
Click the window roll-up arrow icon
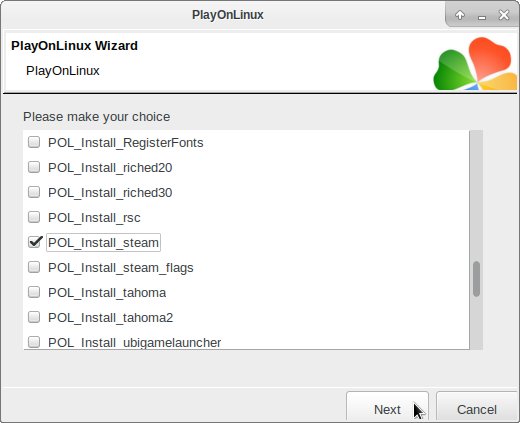point(460,15)
